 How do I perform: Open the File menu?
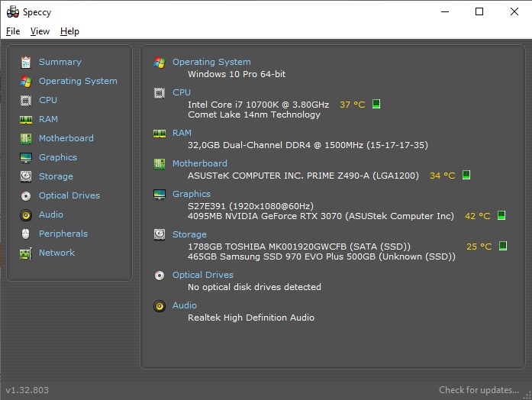13,31
